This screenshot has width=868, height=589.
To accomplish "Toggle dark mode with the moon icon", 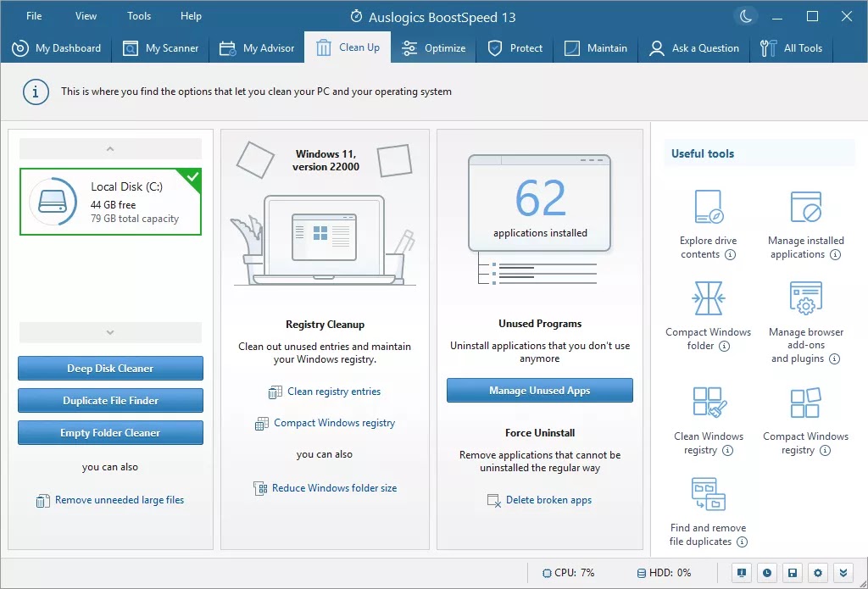I will click(745, 16).
